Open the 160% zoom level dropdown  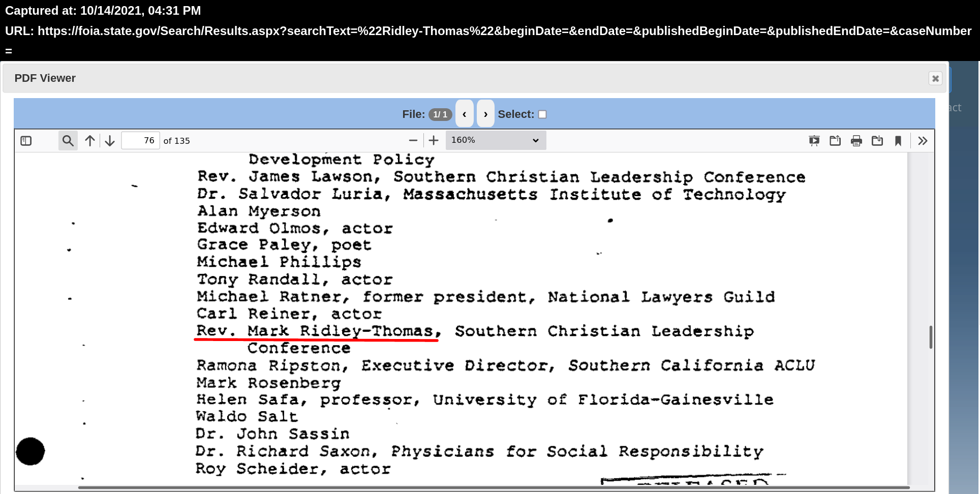tap(496, 140)
